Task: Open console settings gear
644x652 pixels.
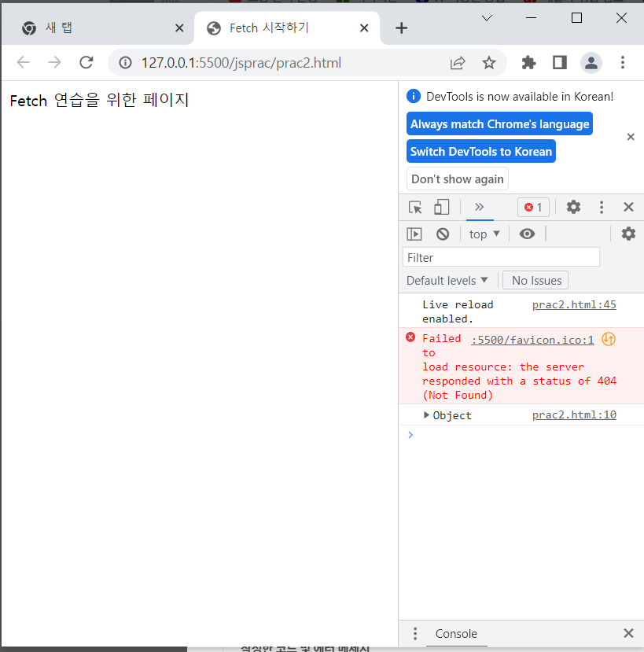Action: tap(628, 234)
